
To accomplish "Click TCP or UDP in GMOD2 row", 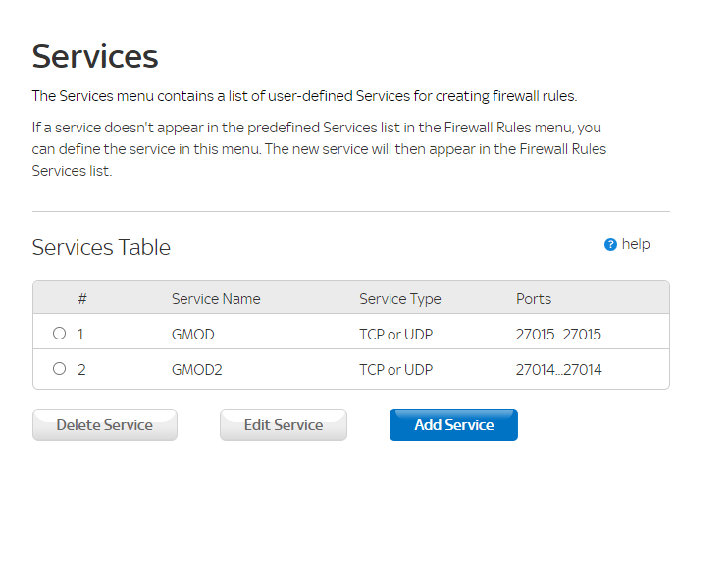I will pyautogui.click(x=395, y=370).
